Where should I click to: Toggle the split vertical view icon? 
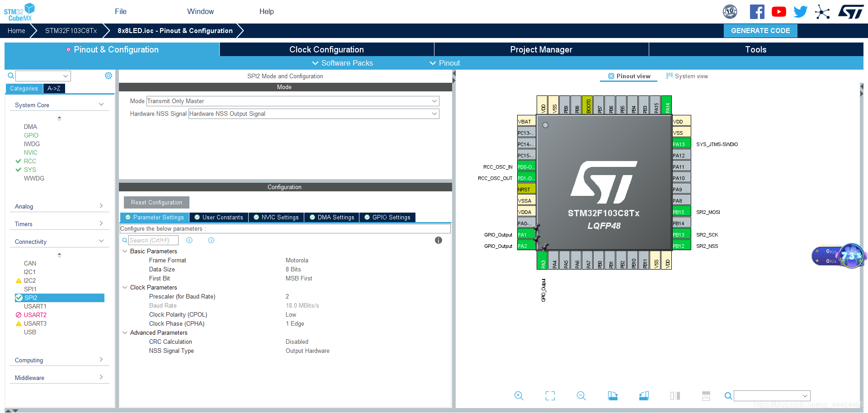coord(675,396)
